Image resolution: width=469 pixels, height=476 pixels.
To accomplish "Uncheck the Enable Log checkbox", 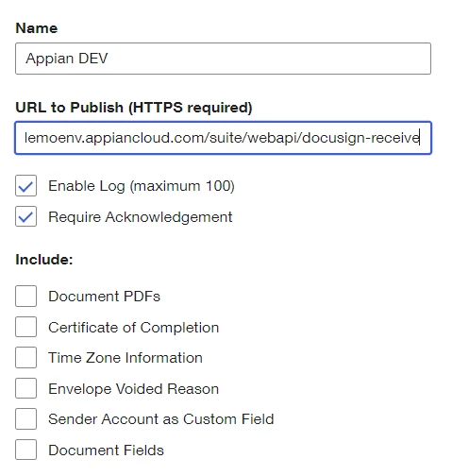I will pyautogui.click(x=25, y=186).
